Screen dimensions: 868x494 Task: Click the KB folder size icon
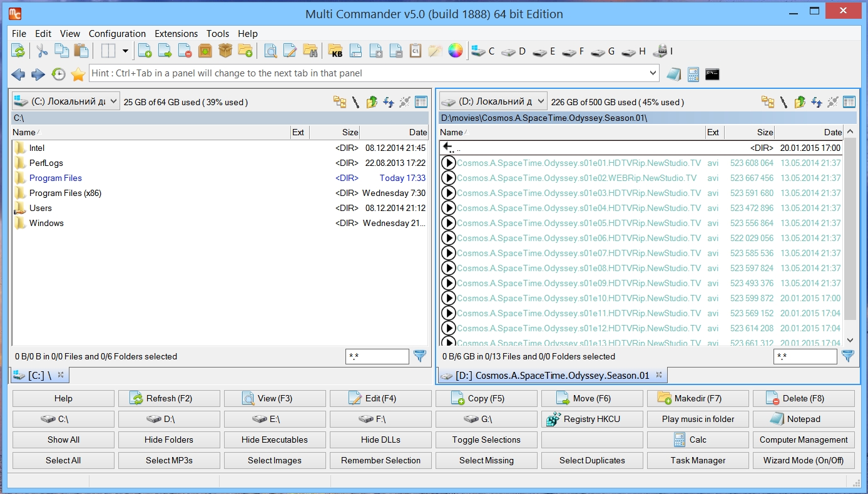coord(335,51)
